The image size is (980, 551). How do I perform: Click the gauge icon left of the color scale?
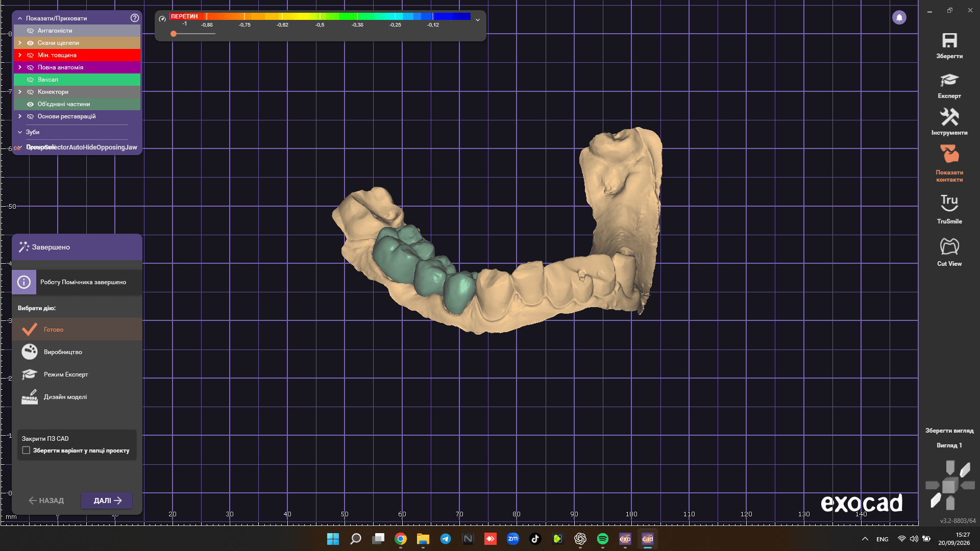(162, 19)
